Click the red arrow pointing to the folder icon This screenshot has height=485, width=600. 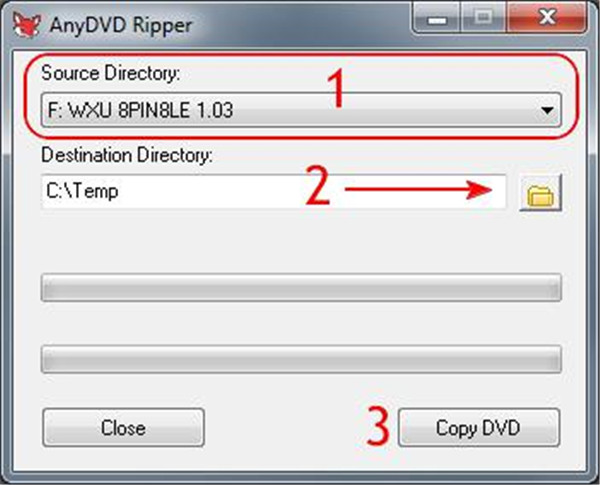tap(419, 189)
